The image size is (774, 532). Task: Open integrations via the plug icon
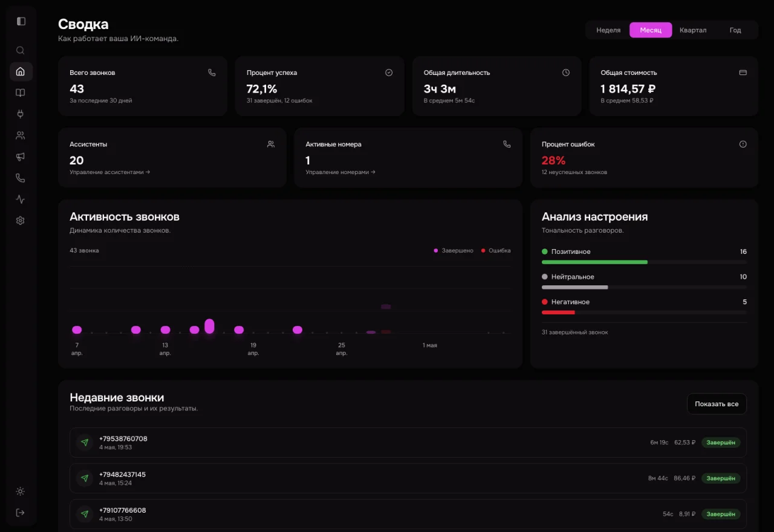[x=21, y=114]
